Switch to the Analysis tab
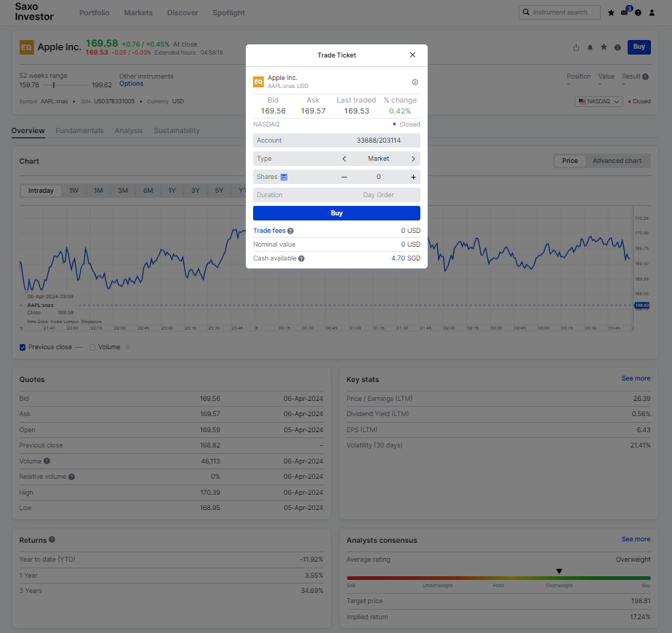The height and width of the screenshot is (633, 672). (129, 130)
